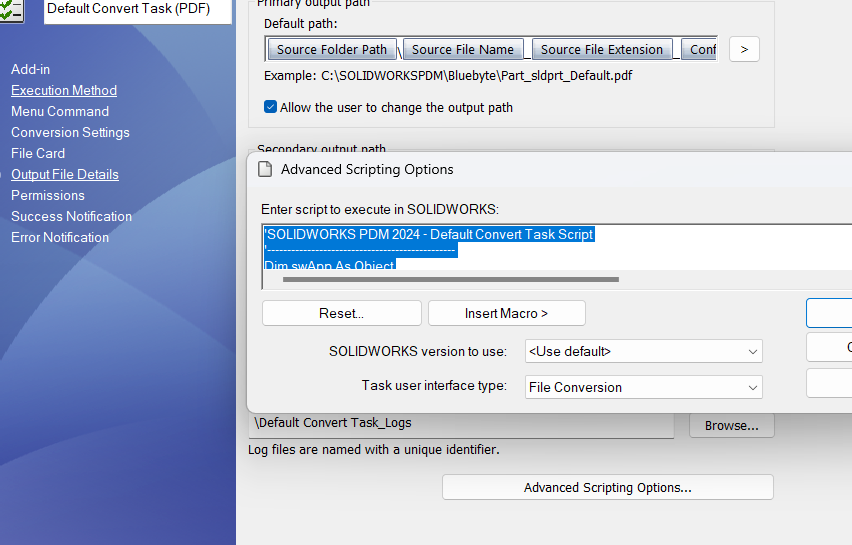852x545 pixels.
Task: Click inside the script text box
Action: coord(556,247)
